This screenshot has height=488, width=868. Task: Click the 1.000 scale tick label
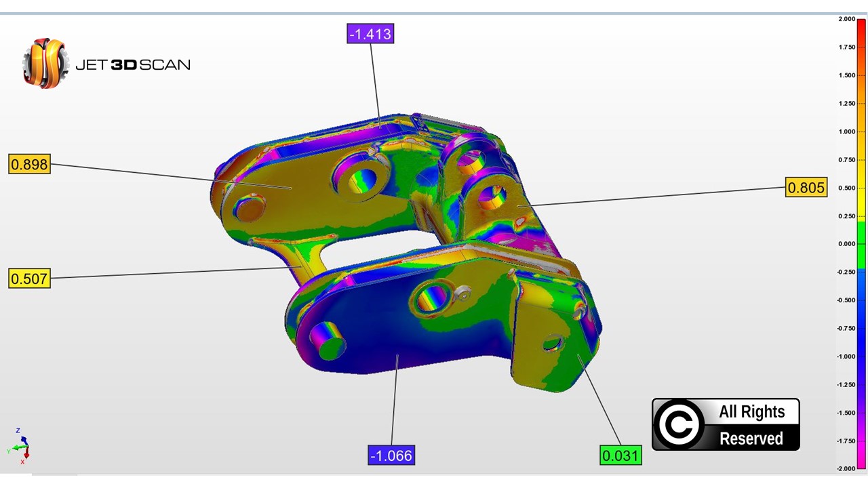coord(846,131)
